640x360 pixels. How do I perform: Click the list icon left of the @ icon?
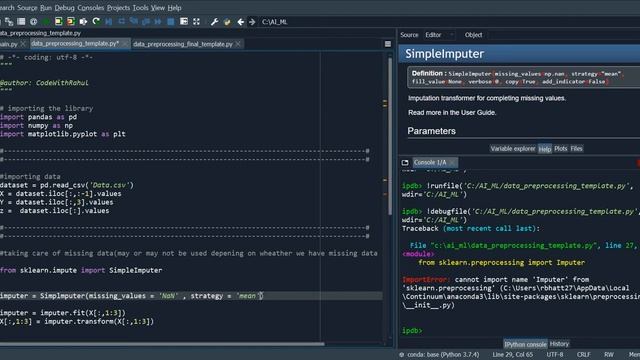(x=21, y=22)
